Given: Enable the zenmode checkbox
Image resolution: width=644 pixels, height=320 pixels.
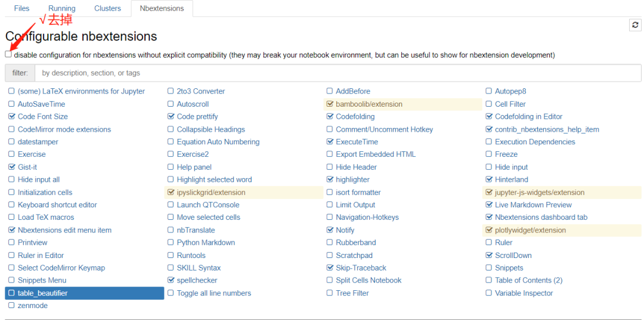Looking at the screenshot, I should click(11, 306).
